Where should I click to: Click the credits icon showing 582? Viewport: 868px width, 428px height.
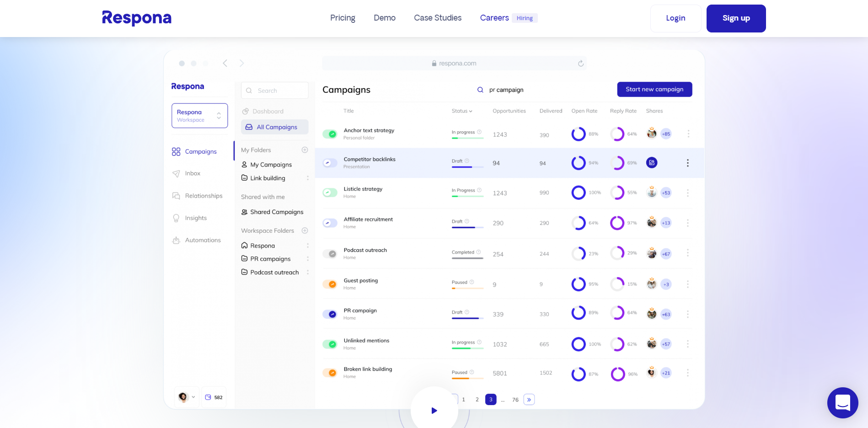tap(208, 397)
